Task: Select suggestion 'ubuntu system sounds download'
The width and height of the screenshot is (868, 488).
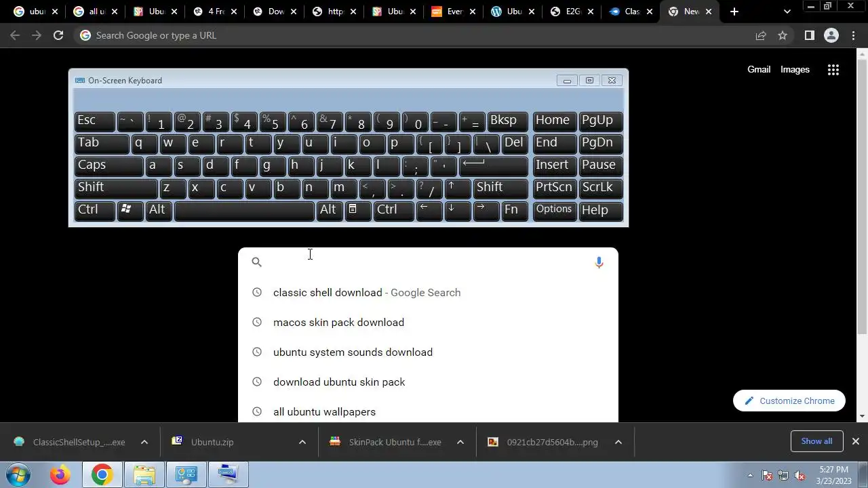Action: pos(428,352)
